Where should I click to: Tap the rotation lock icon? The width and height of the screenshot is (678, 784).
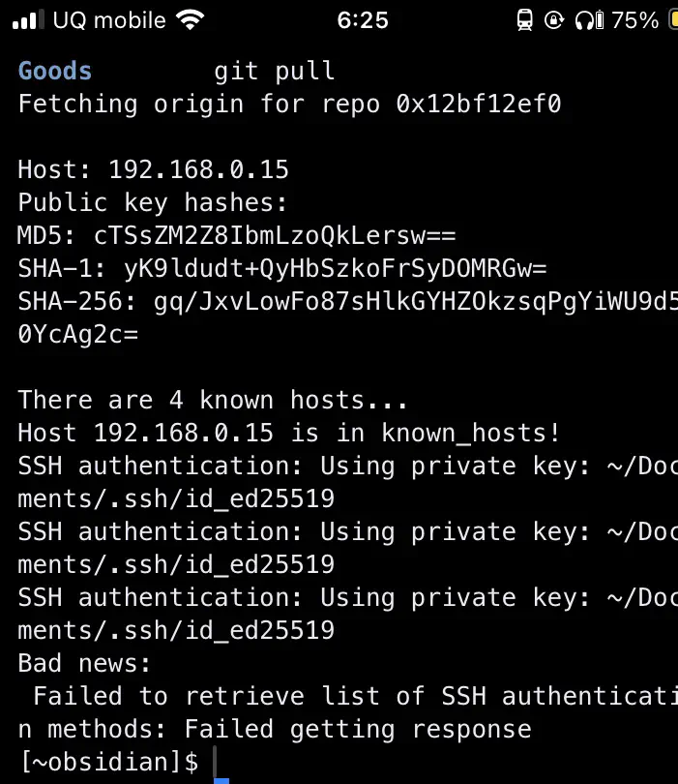point(553,20)
